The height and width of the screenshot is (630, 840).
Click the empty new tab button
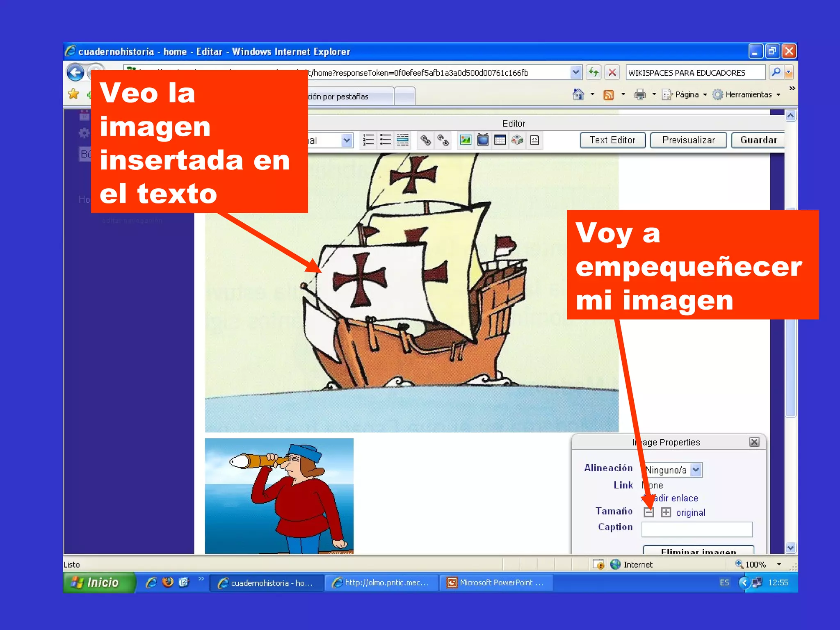click(404, 96)
